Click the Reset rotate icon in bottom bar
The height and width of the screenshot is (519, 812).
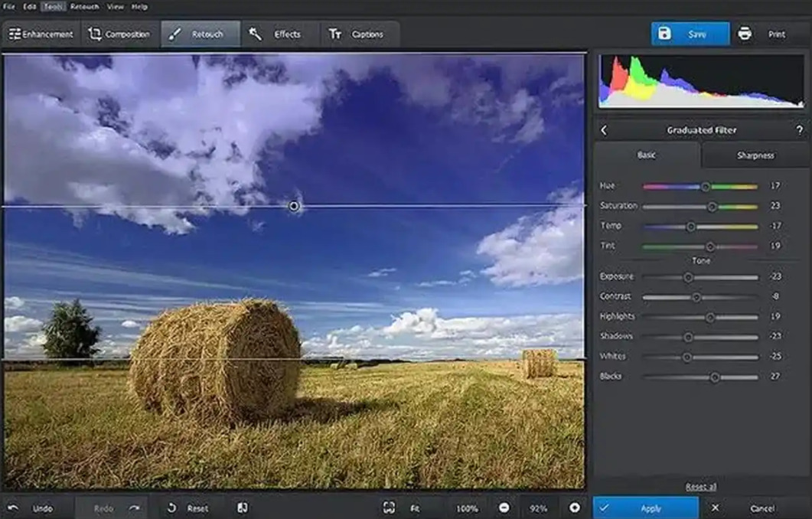pyautogui.click(x=172, y=508)
